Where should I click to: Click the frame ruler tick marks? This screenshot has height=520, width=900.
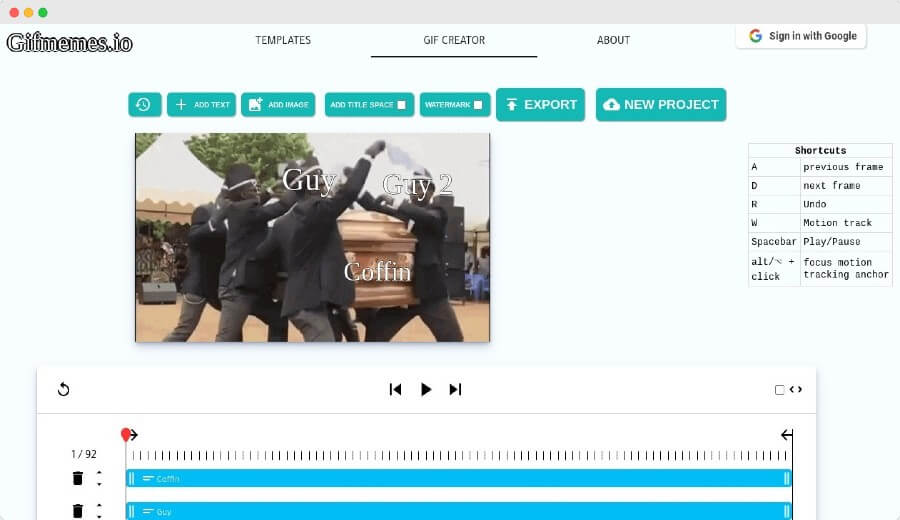click(x=459, y=456)
